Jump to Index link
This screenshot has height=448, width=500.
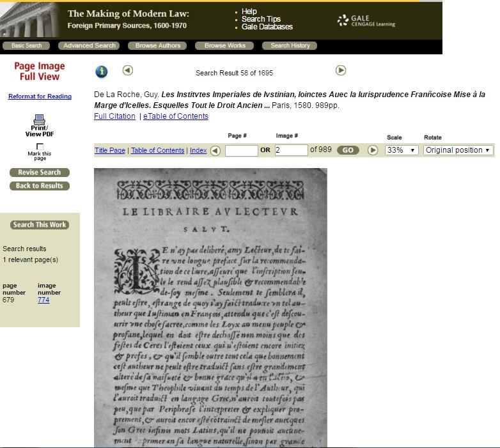tap(198, 150)
